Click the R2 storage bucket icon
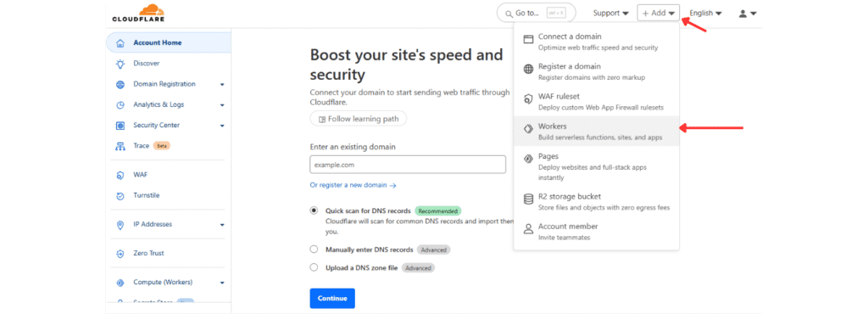Viewport: 868px width, 314px height. click(528, 199)
